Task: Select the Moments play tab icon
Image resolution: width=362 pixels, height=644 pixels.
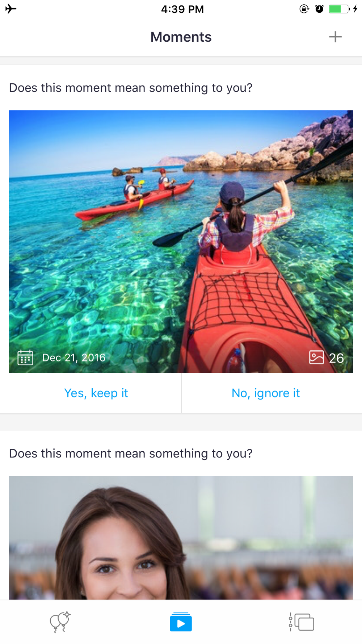Action: [181, 622]
